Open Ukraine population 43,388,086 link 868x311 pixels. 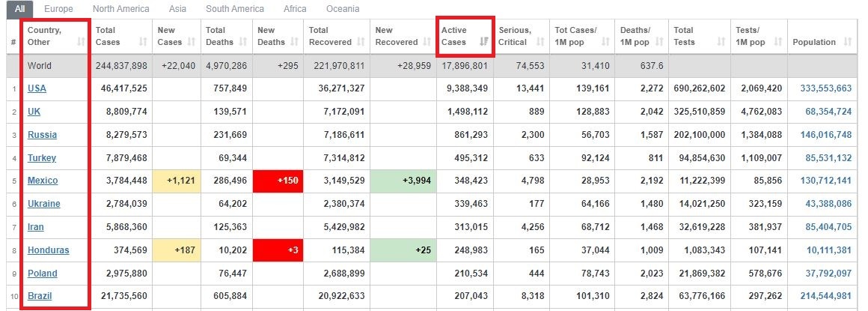(828, 204)
